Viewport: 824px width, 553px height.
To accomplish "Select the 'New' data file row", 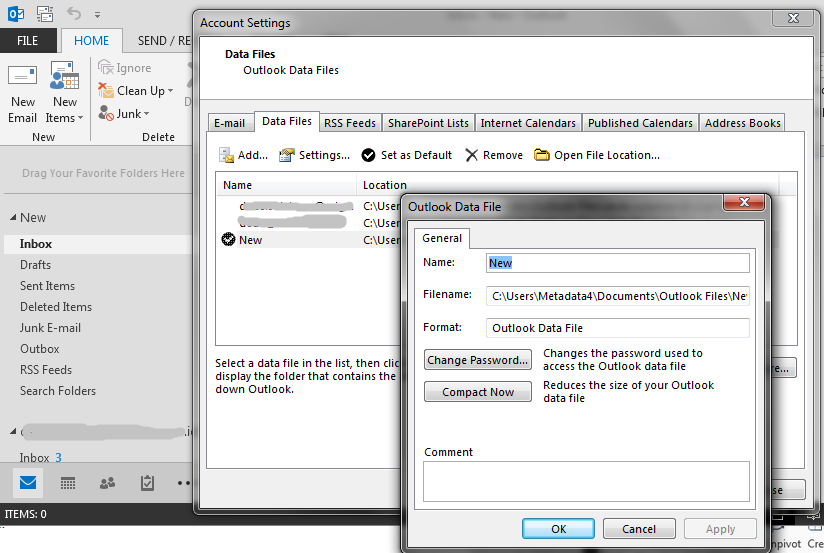I will point(310,240).
